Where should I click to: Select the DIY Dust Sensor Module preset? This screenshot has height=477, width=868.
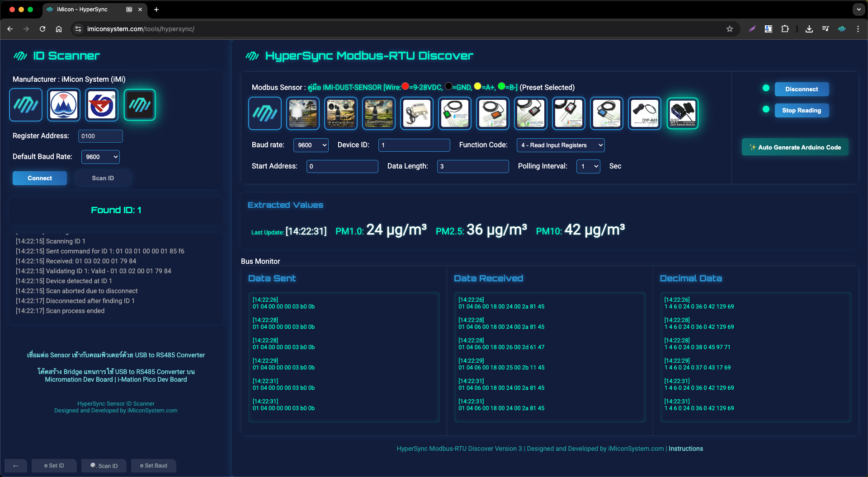(x=682, y=113)
